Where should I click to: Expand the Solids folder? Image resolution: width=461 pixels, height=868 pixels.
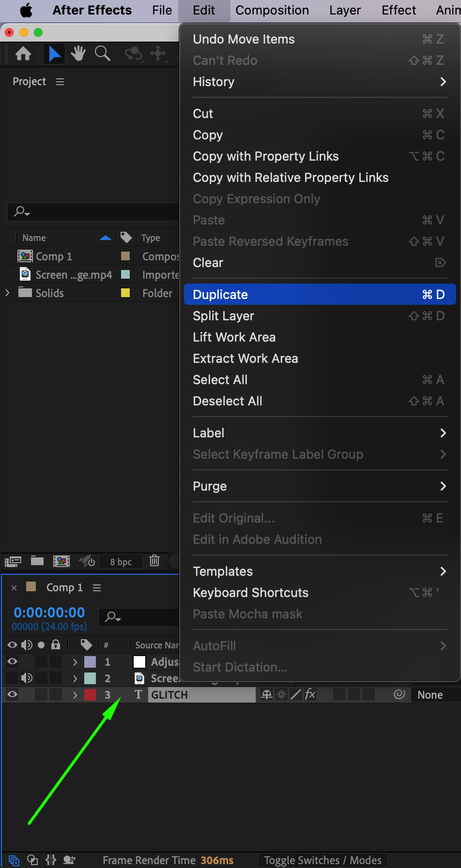pos(7,293)
